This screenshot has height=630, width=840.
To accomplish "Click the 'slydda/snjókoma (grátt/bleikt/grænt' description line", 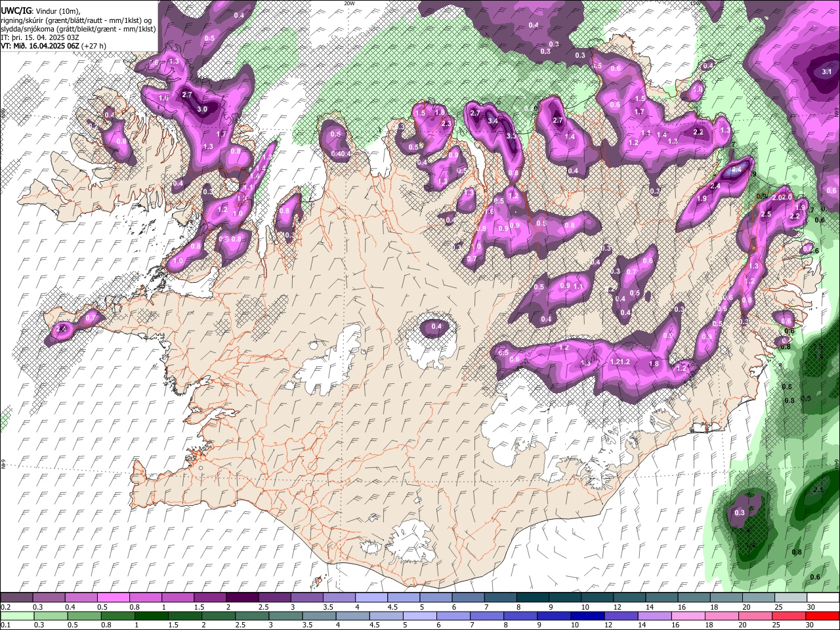I will tap(77, 29).
